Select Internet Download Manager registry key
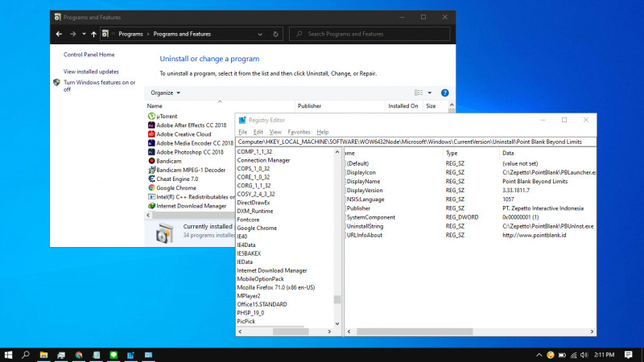The width and height of the screenshot is (644, 362). [272, 270]
